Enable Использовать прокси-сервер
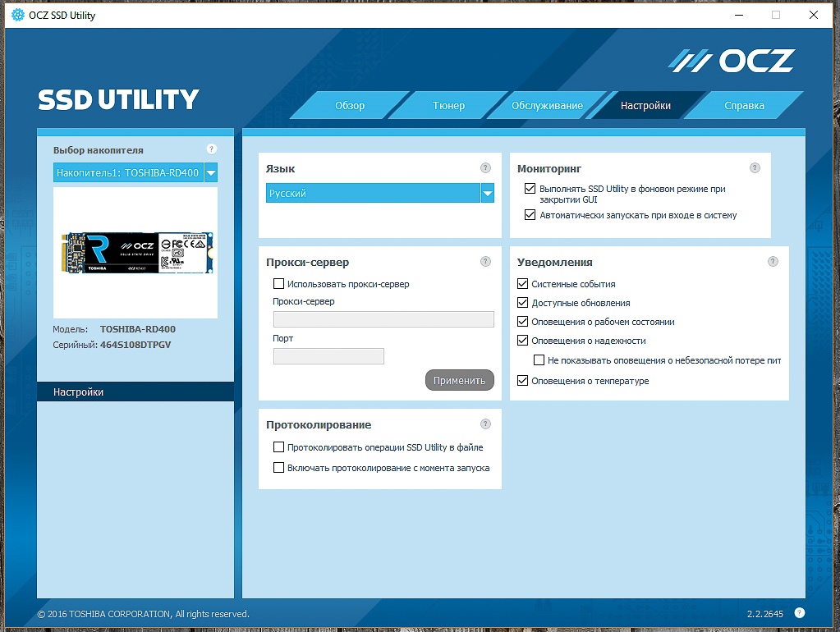The image size is (840, 632). (x=278, y=283)
